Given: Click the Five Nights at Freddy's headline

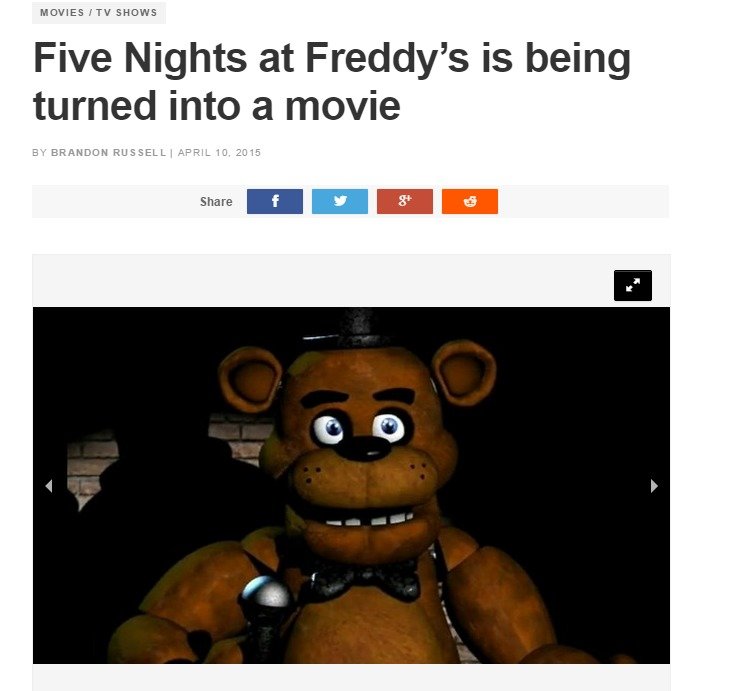Looking at the screenshot, I should pos(332,81).
